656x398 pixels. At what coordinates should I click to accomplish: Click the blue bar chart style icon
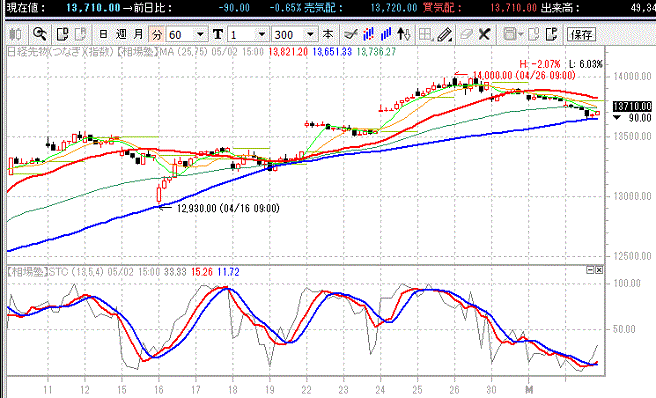tap(386, 34)
